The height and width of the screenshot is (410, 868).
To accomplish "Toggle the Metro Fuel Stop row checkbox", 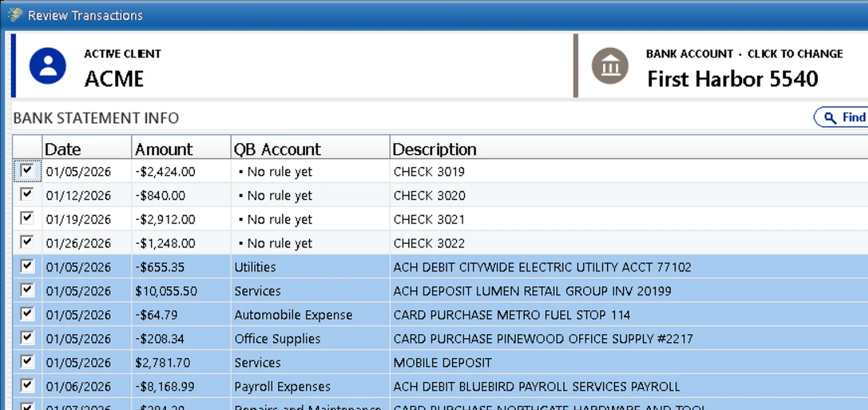I will 27,314.
